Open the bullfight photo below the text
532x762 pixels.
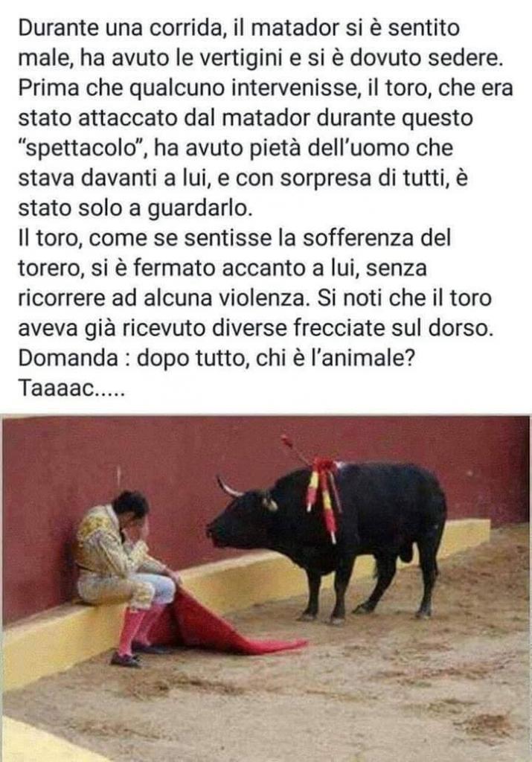[266, 589]
